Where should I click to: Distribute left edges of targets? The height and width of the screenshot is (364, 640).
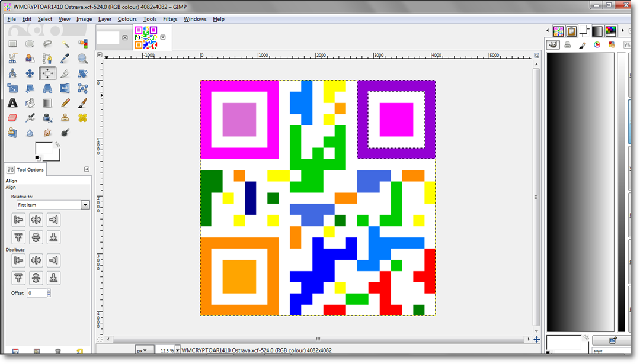point(18,260)
